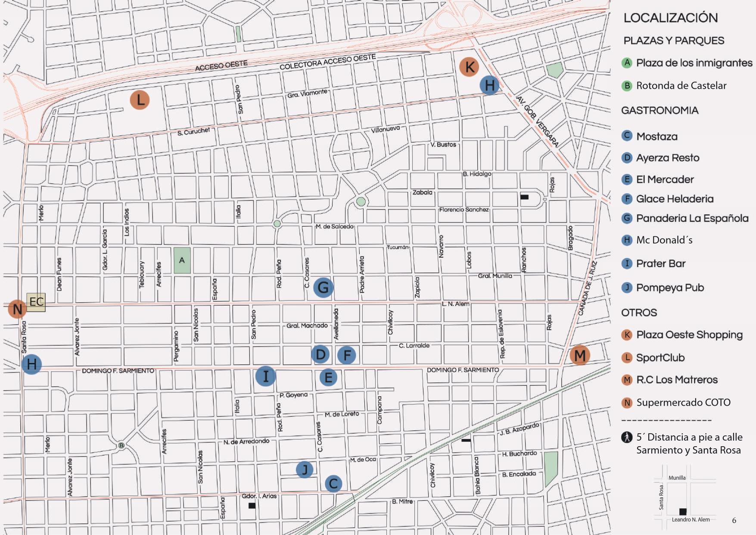This screenshot has width=756, height=535.
Task: Click the blue E marker below Sarmiento
Action: click(x=329, y=378)
